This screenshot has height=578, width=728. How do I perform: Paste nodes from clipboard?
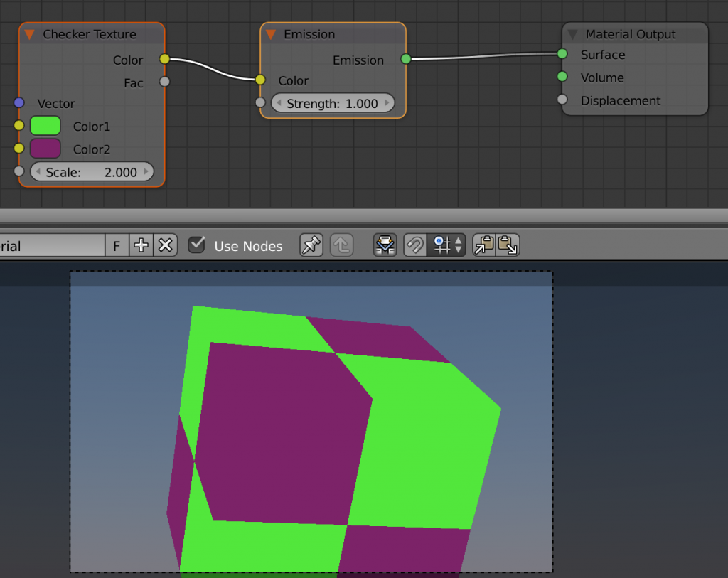[x=508, y=245]
